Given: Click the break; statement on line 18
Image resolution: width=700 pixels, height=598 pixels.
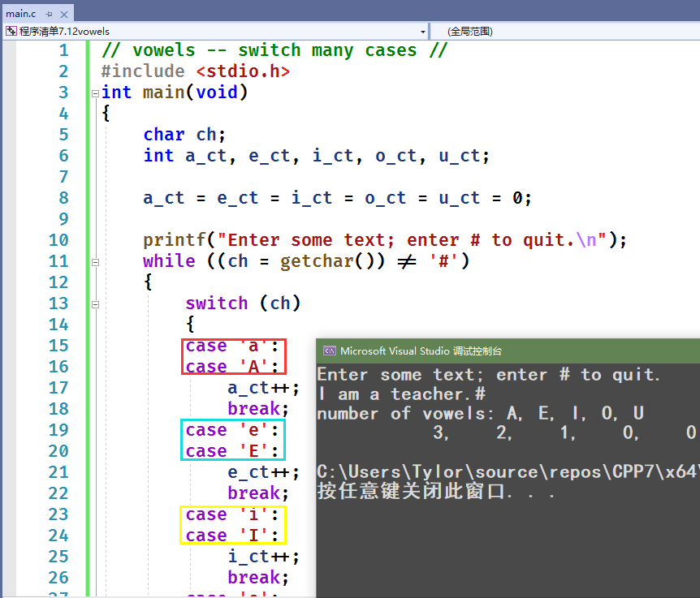Looking at the screenshot, I should click(x=258, y=409).
